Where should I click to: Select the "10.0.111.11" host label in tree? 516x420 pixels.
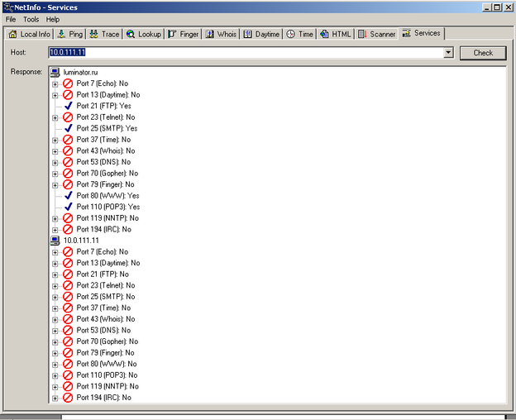(x=81, y=241)
